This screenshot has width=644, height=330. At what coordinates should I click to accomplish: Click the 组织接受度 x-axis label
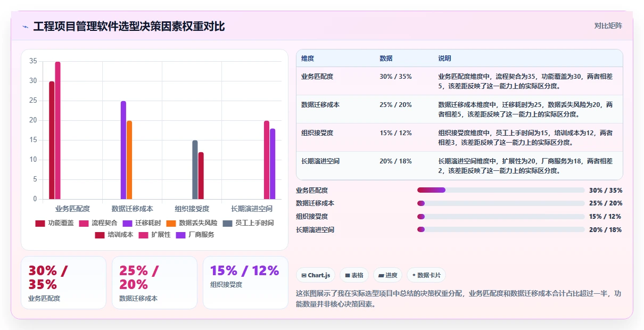pos(192,209)
